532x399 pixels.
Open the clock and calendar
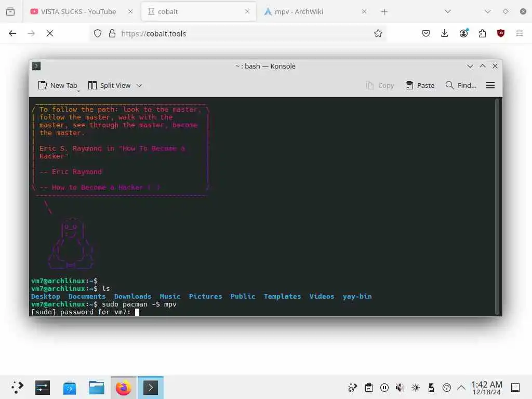coord(486,388)
